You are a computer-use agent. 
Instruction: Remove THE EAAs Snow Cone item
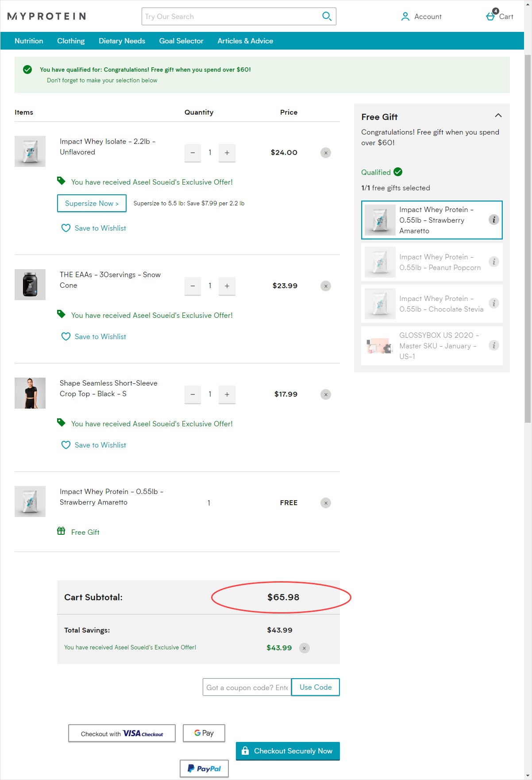326,286
